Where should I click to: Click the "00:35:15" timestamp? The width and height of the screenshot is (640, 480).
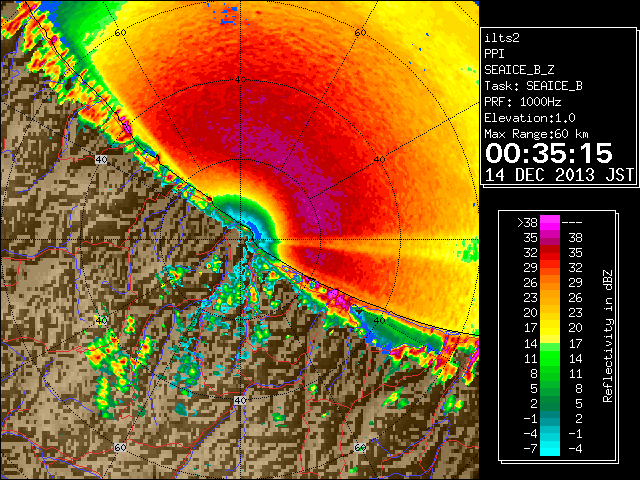[x=549, y=153]
